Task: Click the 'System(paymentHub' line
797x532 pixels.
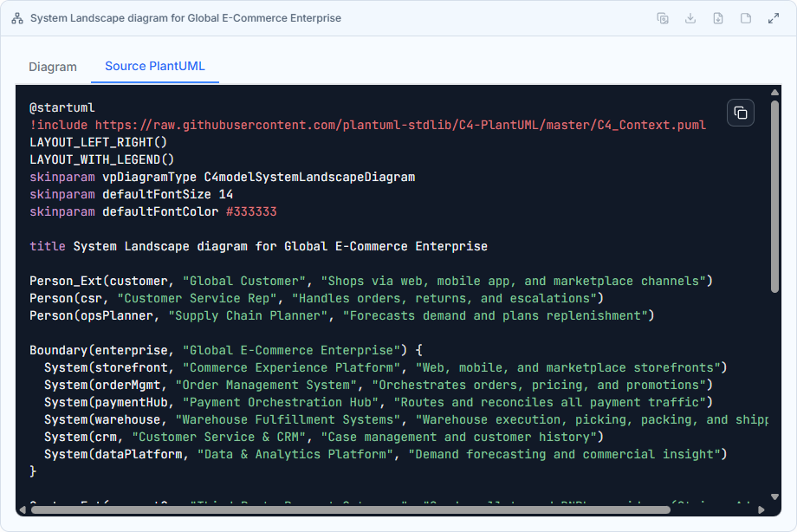Action: [x=379, y=402]
